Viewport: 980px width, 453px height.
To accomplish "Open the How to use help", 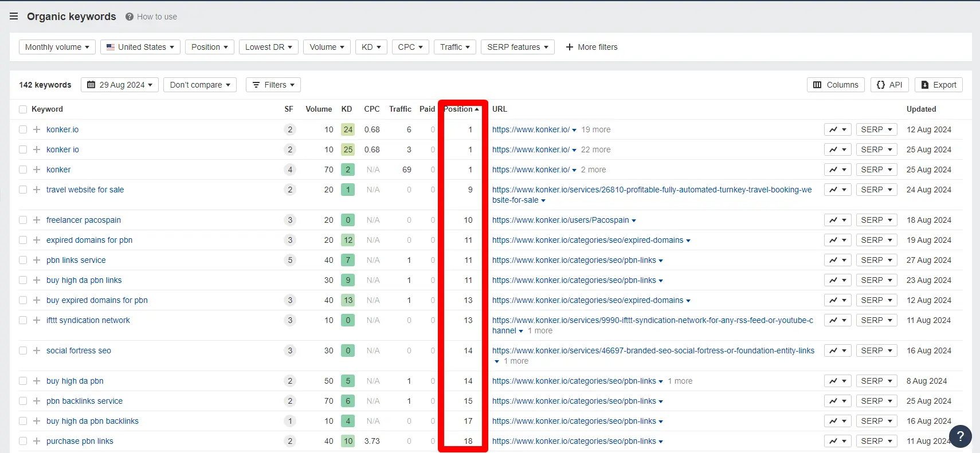I will click(x=151, y=17).
